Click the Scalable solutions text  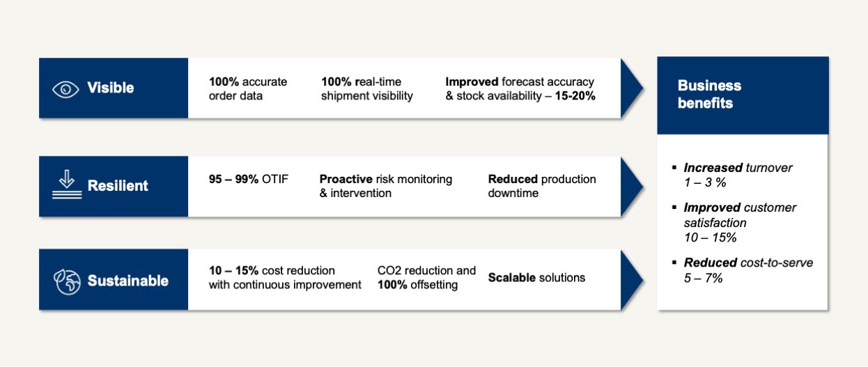pos(536,278)
